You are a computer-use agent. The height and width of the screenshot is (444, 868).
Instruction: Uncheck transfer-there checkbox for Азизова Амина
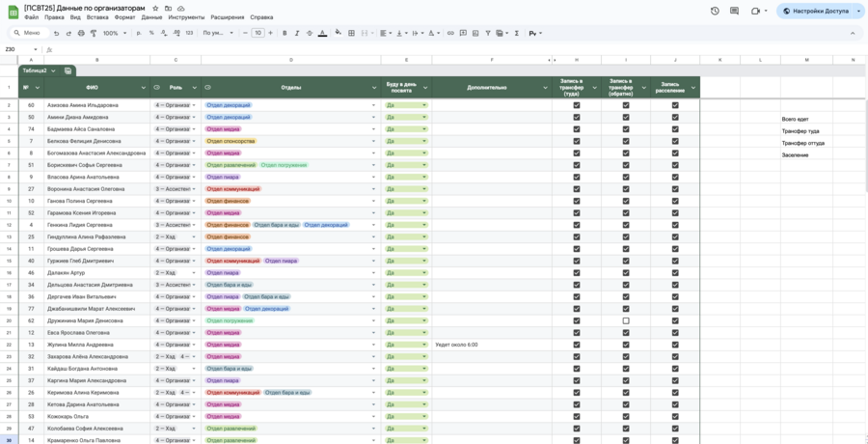pyautogui.click(x=577, y=105)
